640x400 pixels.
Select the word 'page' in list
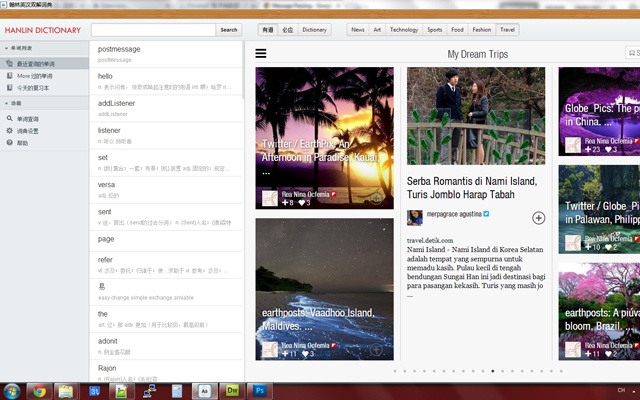[x=166, y=241]
